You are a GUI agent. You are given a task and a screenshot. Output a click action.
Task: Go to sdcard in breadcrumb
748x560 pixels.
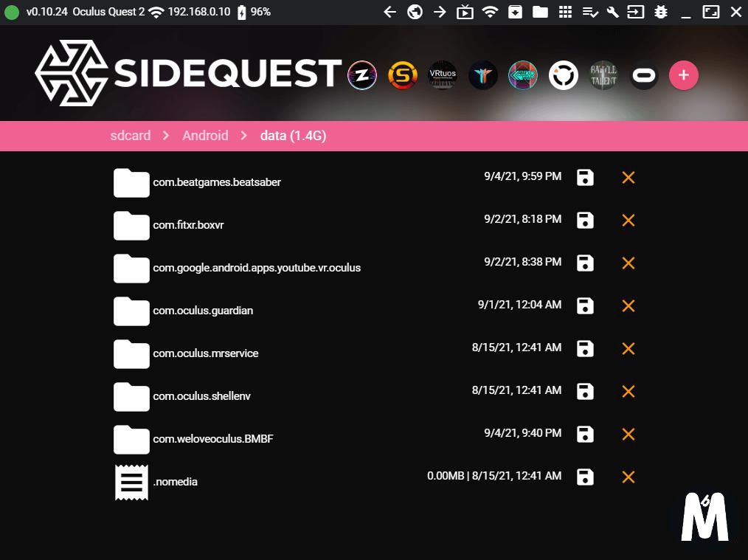pos(131,136)
